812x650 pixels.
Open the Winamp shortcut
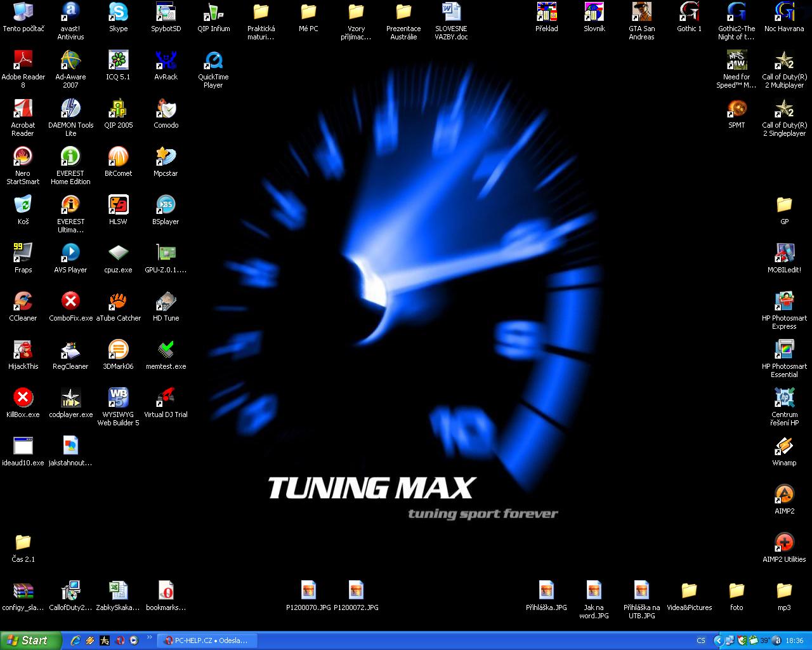[784, 446]
